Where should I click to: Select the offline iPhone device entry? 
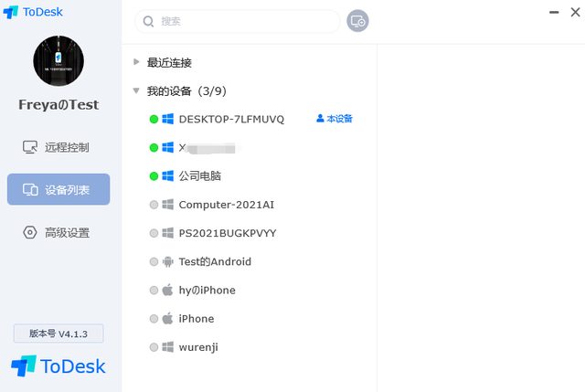(x=197, y=319)
